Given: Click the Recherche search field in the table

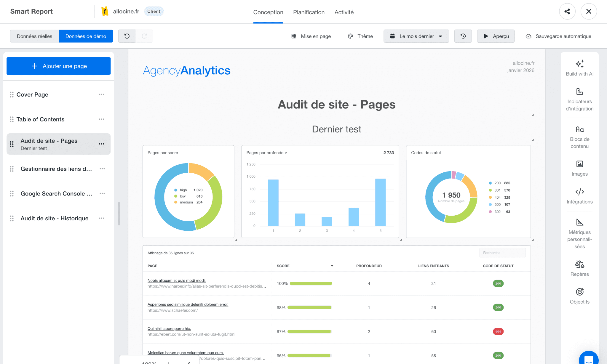Looking at the screenshot, I should 502,253.
